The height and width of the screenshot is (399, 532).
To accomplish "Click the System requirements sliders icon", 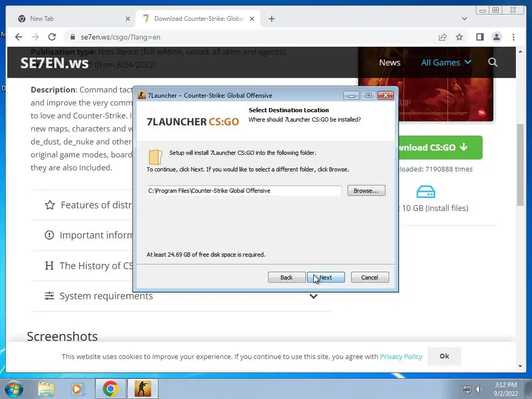I will (49, 296).
